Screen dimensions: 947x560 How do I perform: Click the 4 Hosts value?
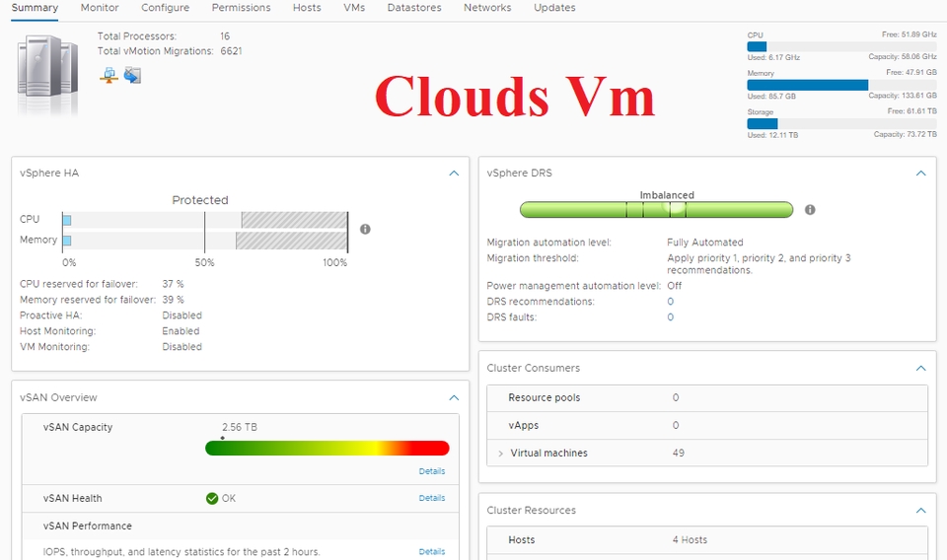[690, 540]
